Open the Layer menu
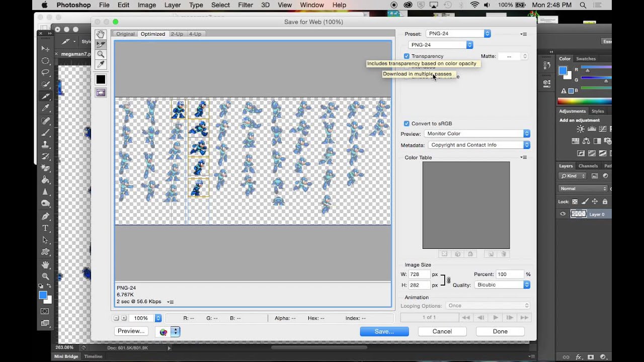 pyautogui.click(x=173, y=5)
